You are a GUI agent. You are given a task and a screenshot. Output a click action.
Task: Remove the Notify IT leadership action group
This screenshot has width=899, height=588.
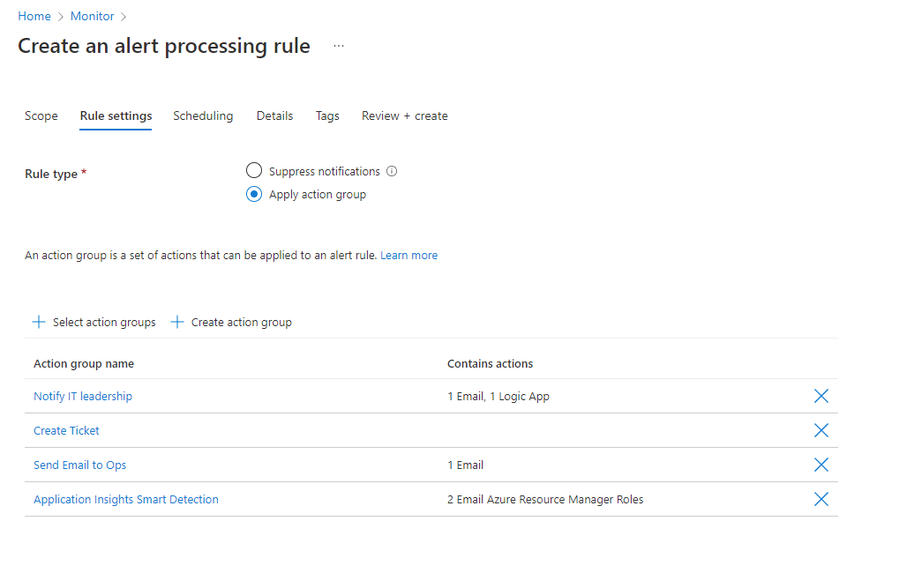coord(820,396)
